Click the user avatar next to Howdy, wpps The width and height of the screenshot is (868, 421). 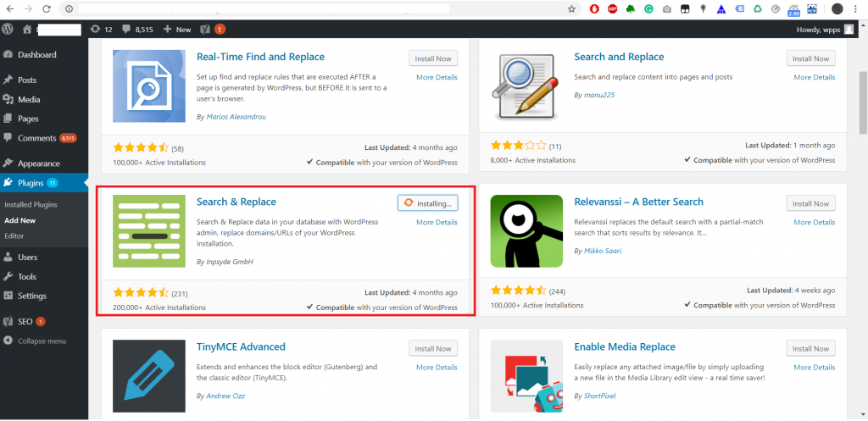click(x=849, y=30)
